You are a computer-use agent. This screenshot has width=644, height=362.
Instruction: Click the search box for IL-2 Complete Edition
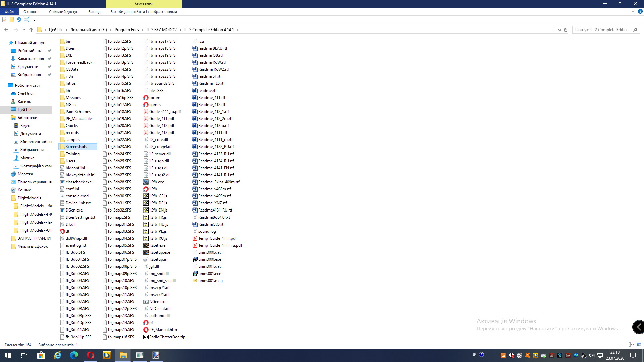(x=602, y=30)
